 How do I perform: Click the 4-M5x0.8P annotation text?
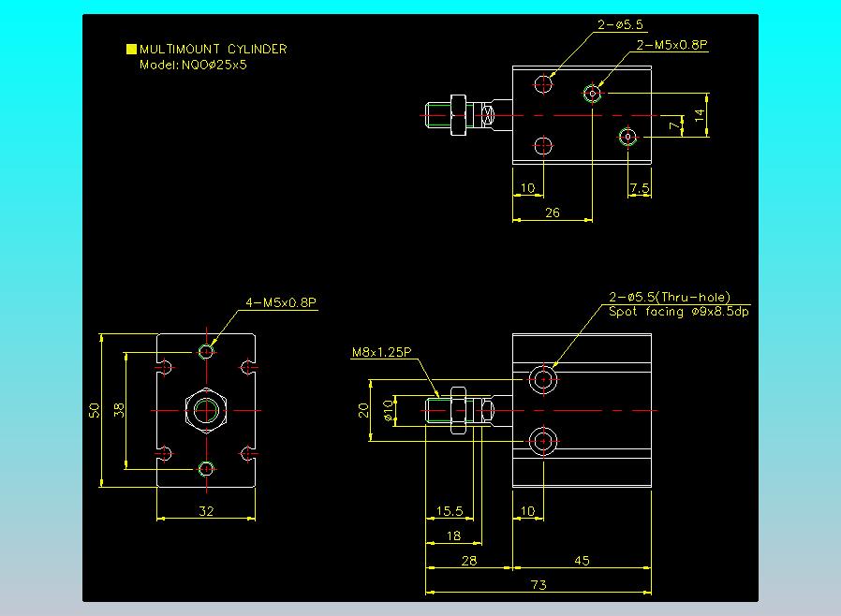pyautogui.click(x=281, y=303)
